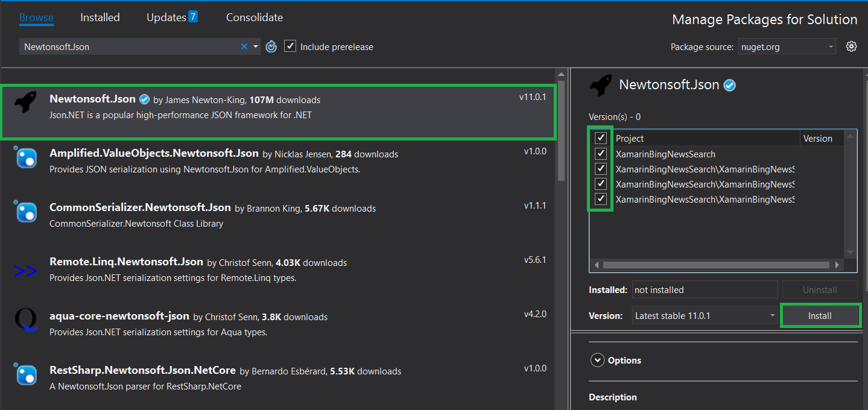Click the Install button

820,315
